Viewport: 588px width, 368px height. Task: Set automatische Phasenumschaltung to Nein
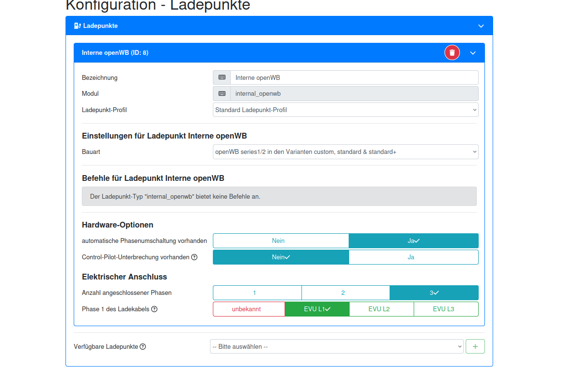281,241
